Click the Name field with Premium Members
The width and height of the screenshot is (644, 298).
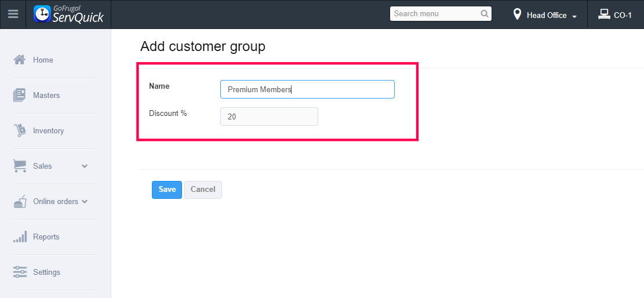point(307,89)
